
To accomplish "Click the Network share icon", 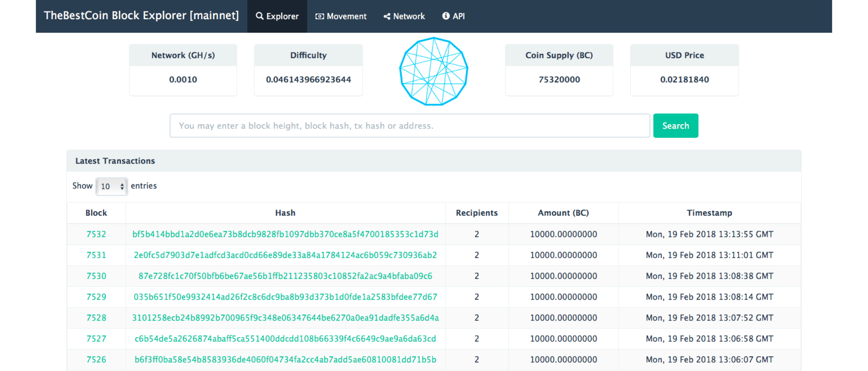I will click(387, 16).
